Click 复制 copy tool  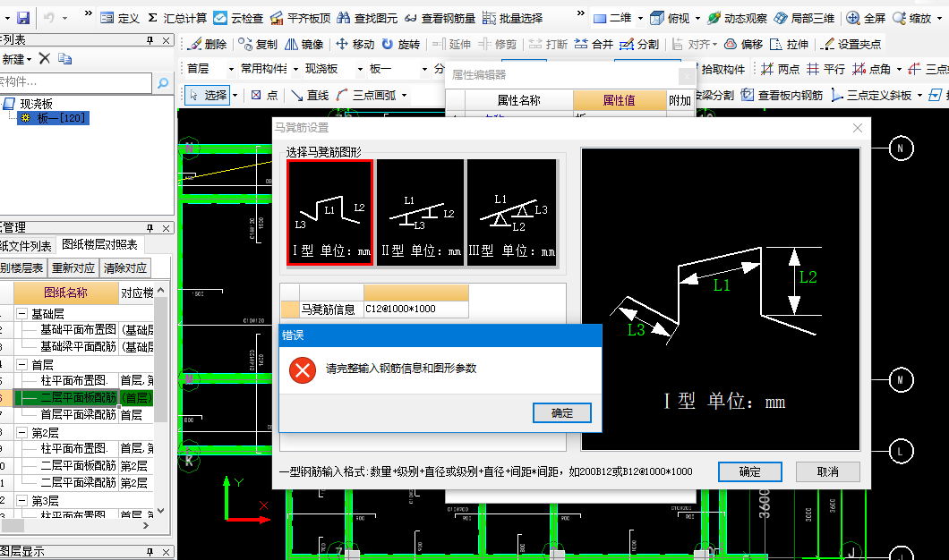[258, 44]
